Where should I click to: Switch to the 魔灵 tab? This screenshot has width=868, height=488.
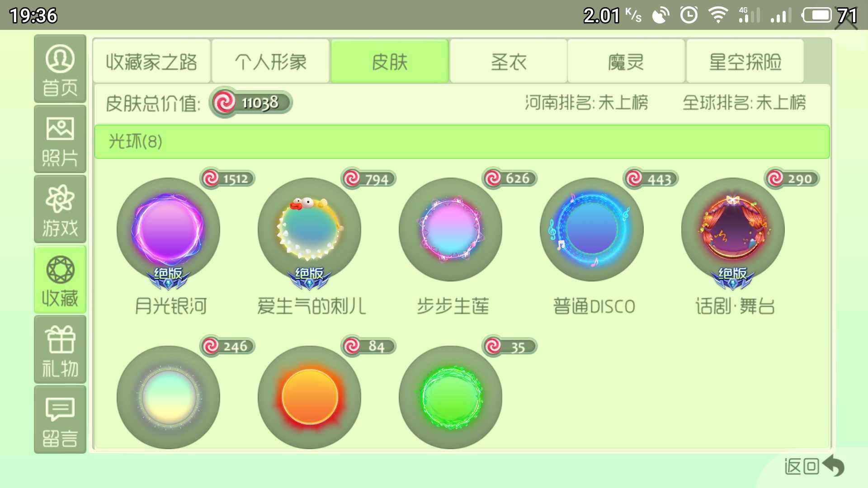pyautogui.click(x=626, y=61)
